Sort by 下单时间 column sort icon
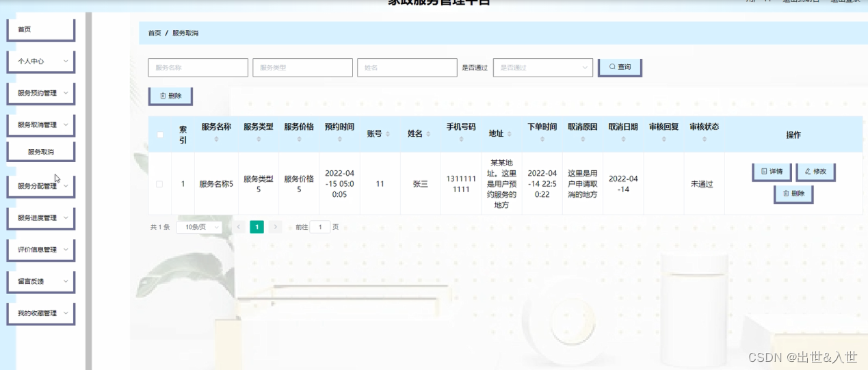This screenshot has height=370, width=868. point(542,139)
